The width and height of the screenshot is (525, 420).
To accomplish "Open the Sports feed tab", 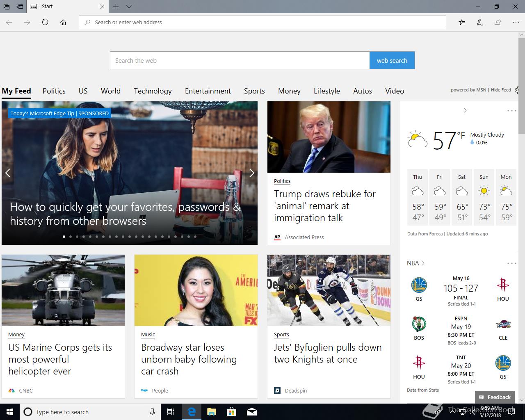I will click(254, 91).
